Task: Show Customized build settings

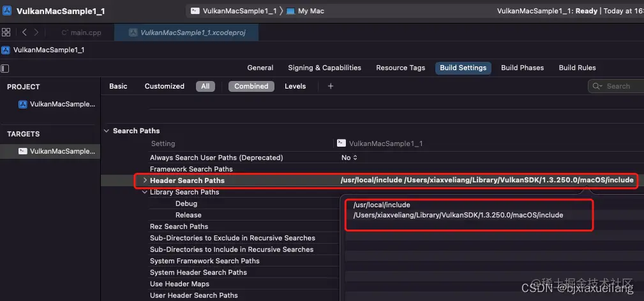Action: [164, 86]
